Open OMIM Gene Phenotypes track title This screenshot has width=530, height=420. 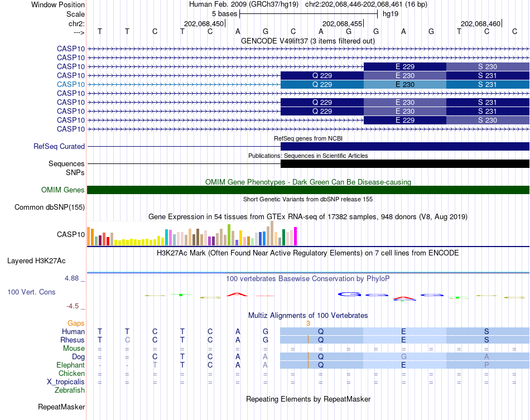(308, 182)
